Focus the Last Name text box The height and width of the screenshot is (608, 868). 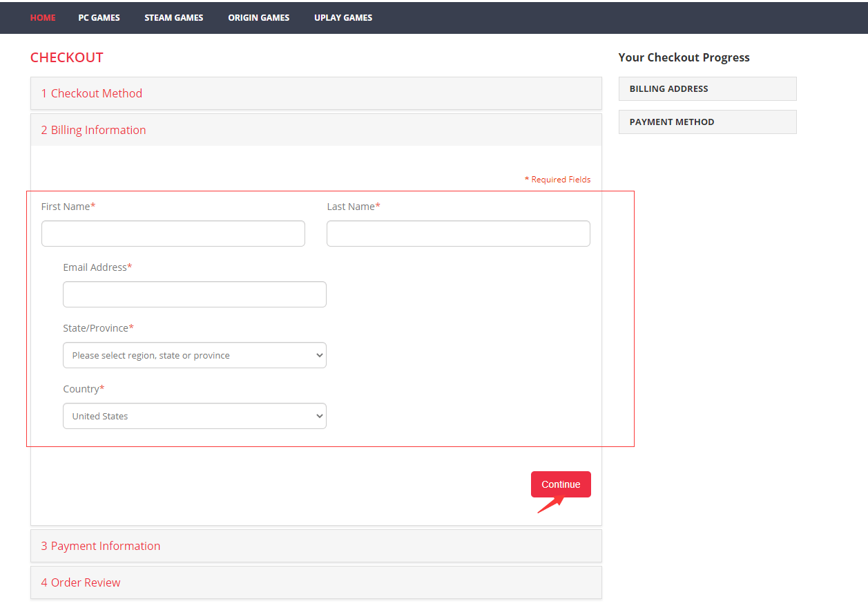point(458,234)
